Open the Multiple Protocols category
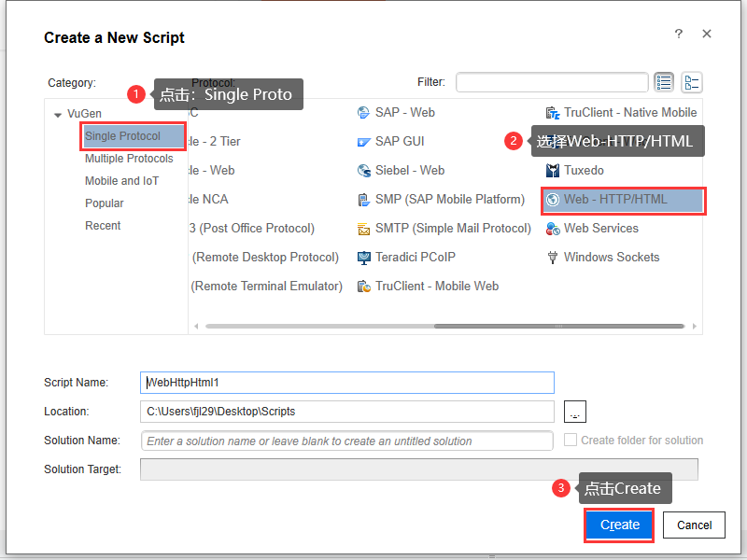 point(129,159)
